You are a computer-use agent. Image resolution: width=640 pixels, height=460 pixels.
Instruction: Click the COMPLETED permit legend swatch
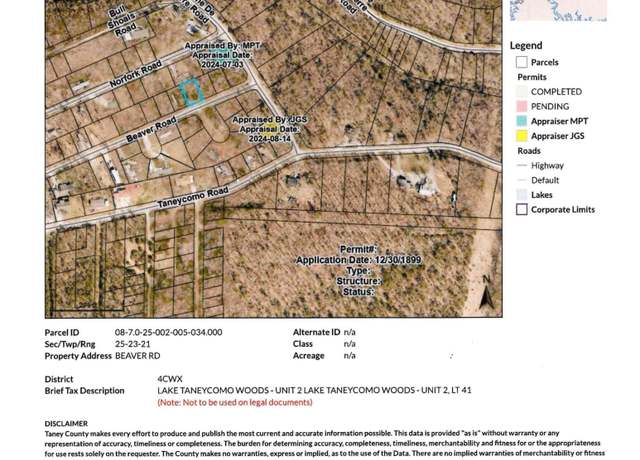pyautogui.click(x=522, y=91)
